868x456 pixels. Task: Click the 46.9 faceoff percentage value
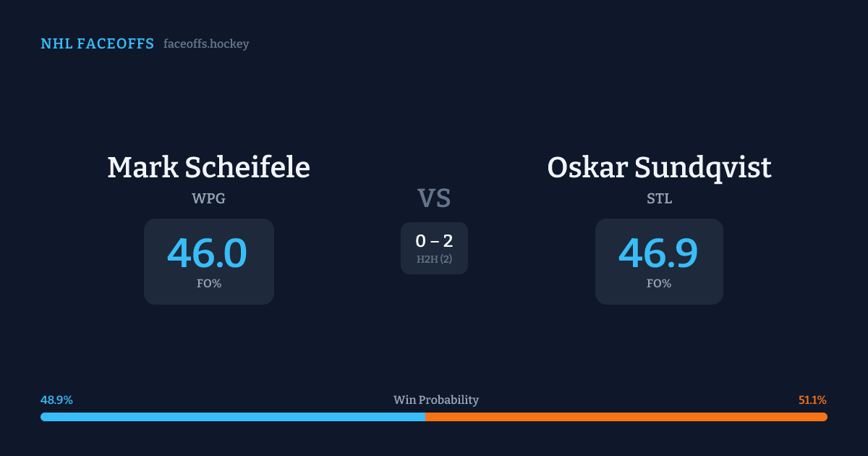tap(658, 253)
